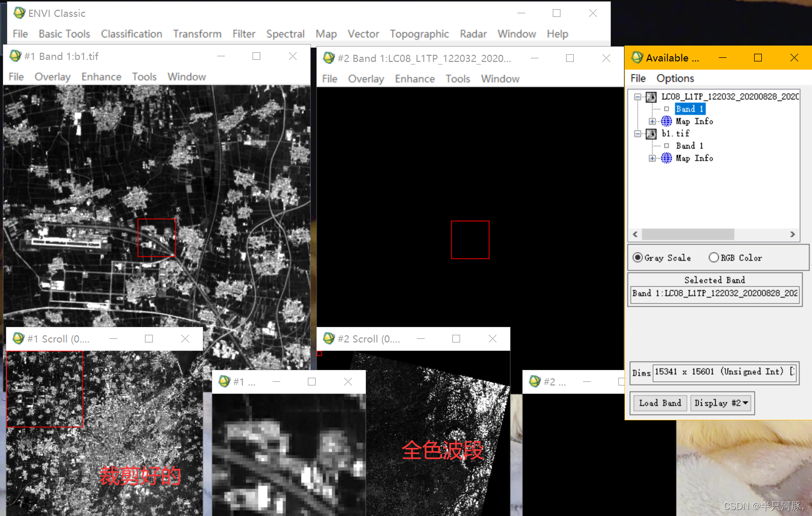812x516 pixels.
Task: Click logo icon of #1 Band 1:b1.tif window
Action: point(15,56)
